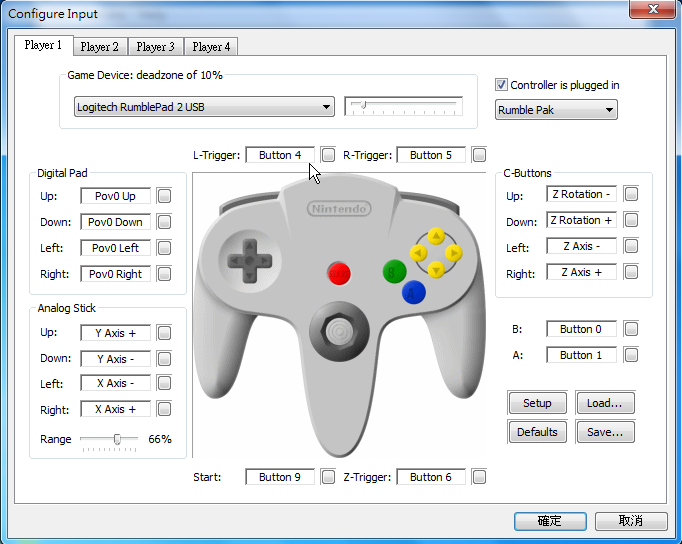The image size is (682, 544).
Task: Click the analog stick Range slider thumb
Action: tap(117, 439)
